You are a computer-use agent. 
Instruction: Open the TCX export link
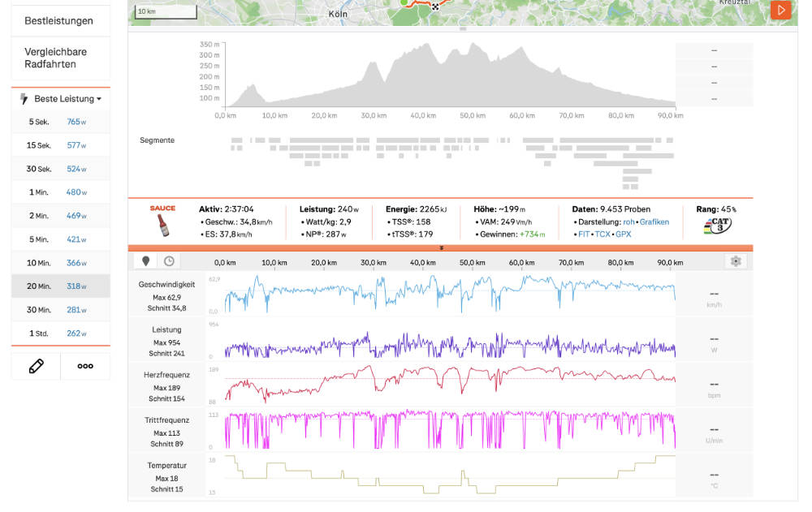click(x=603, y=234)
